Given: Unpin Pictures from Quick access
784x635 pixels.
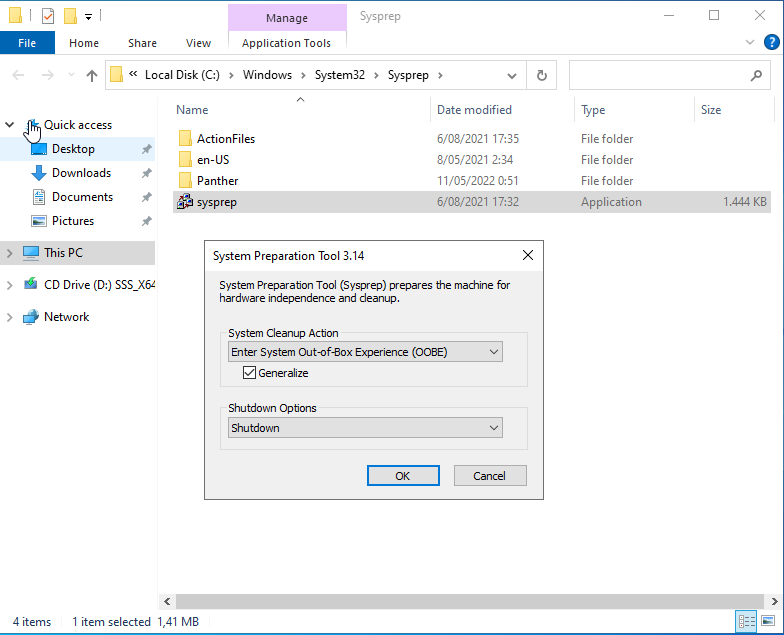Looking at the screenshot, I should click(146, 221).
